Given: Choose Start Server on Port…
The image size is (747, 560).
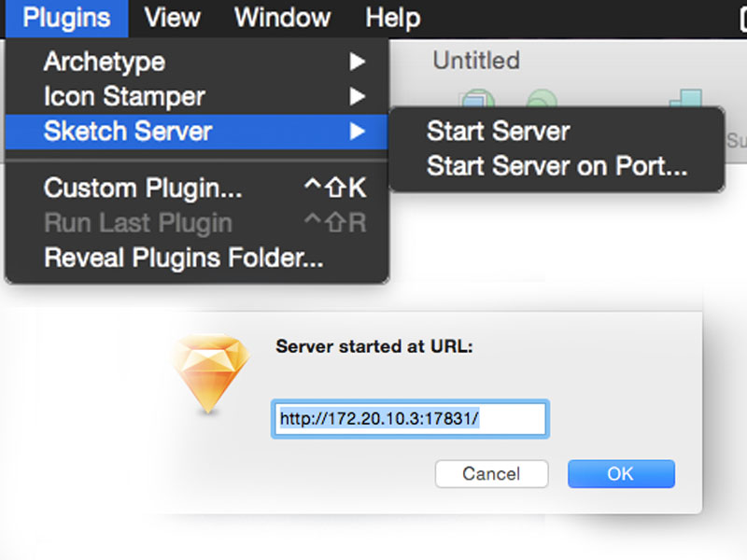Looking at the screenshot, I should pyautogui.click(x=557, y=166).
